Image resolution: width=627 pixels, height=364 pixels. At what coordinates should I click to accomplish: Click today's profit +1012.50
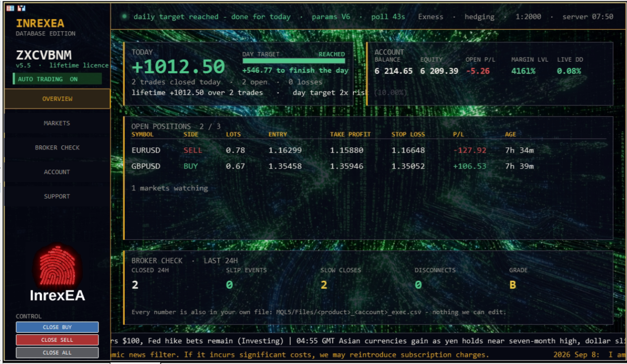coord(178,67)
